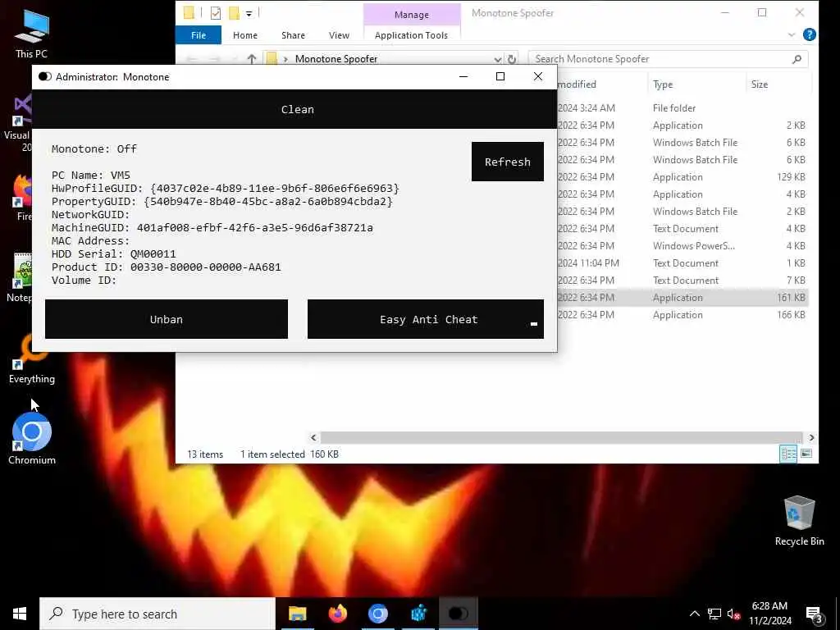Viewport: 840px width, 630px height.
Task: Select the Manage contextual tab
Action: point(412,15)
